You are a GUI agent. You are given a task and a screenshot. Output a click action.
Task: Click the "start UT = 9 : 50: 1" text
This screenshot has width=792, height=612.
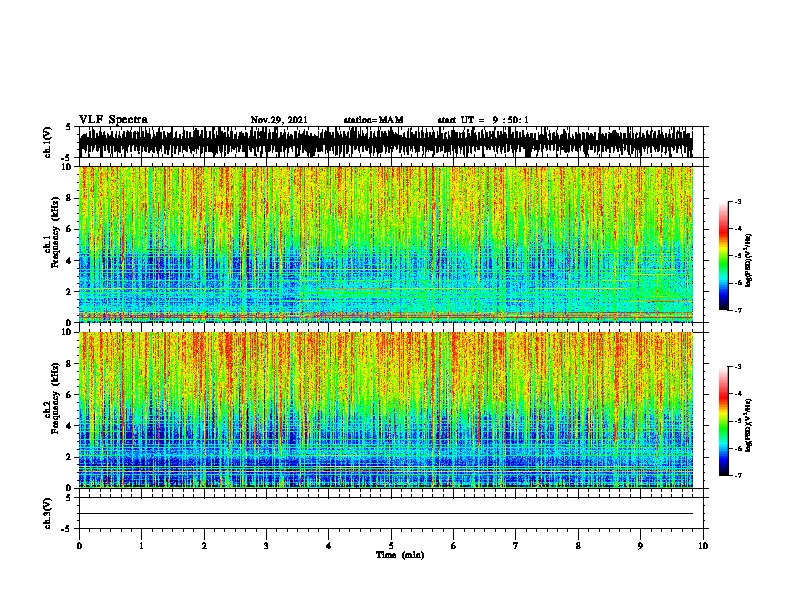point(483,120)
